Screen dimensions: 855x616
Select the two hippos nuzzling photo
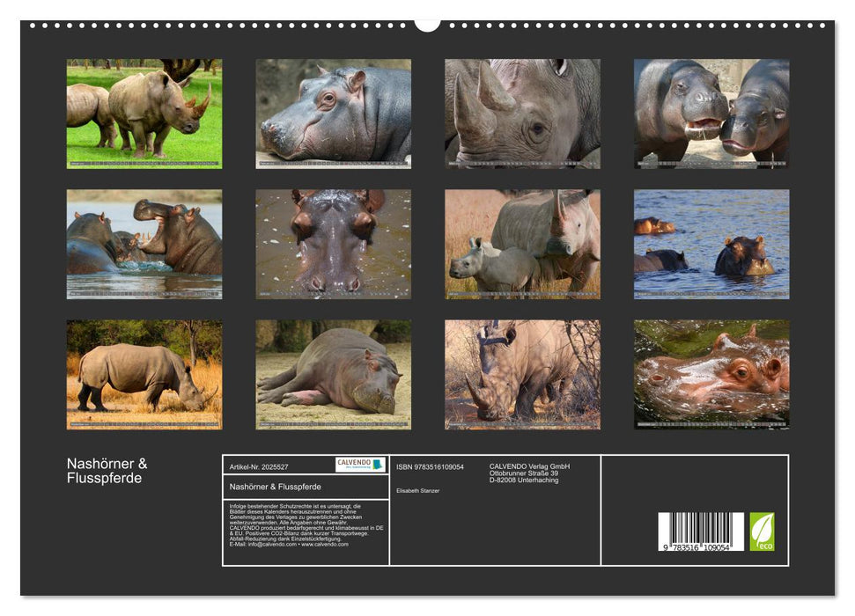[711, 114]
